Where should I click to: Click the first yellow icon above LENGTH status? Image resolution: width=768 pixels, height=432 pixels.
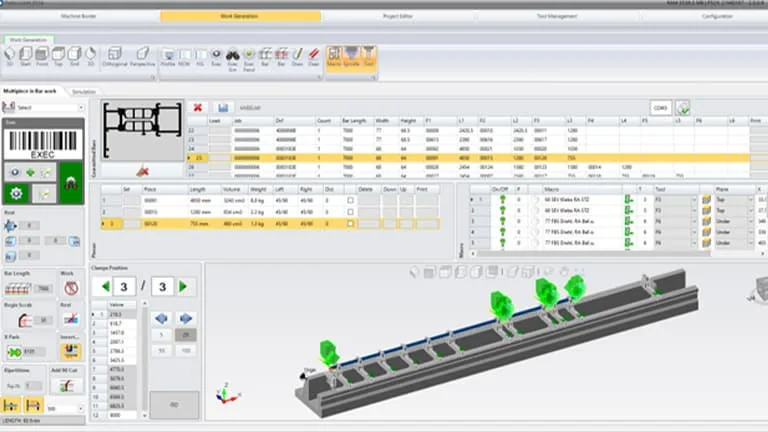pos(11,406)
